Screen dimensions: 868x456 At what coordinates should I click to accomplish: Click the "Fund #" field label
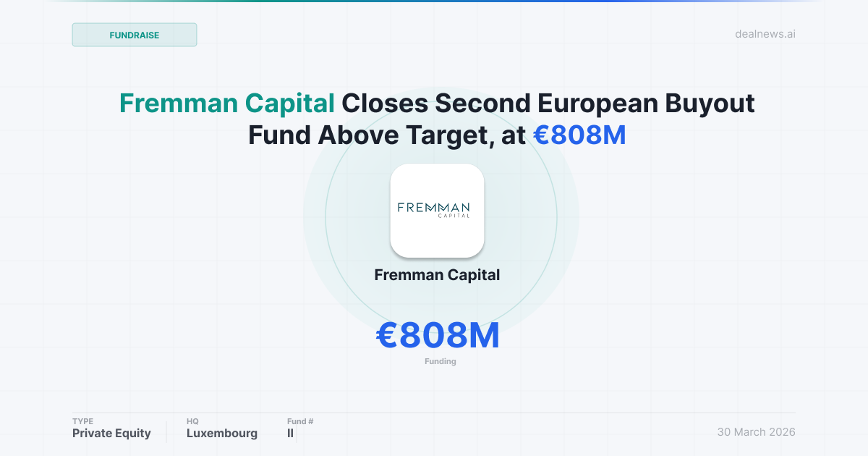tap(300, 421)
